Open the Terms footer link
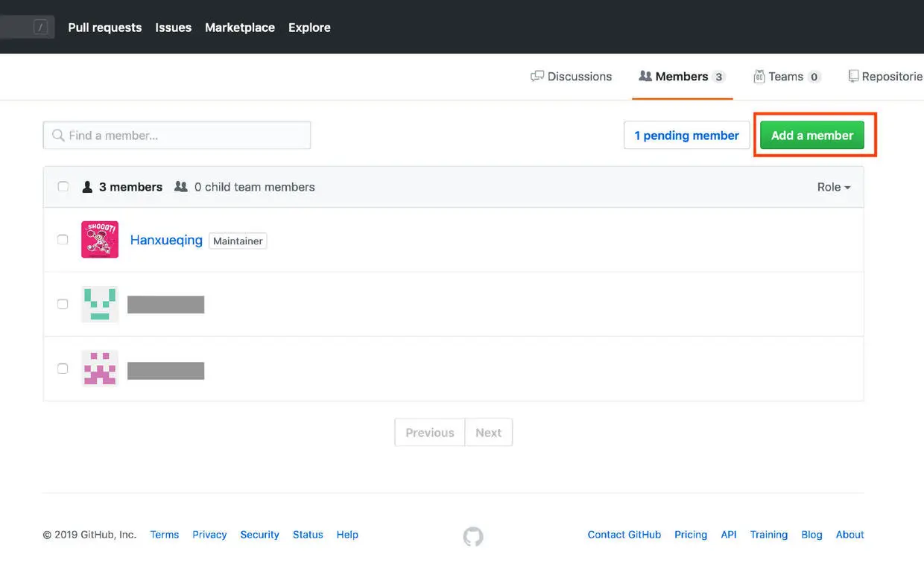The height and width of the screenshot is (563, 924). click(x=165, y=535)
